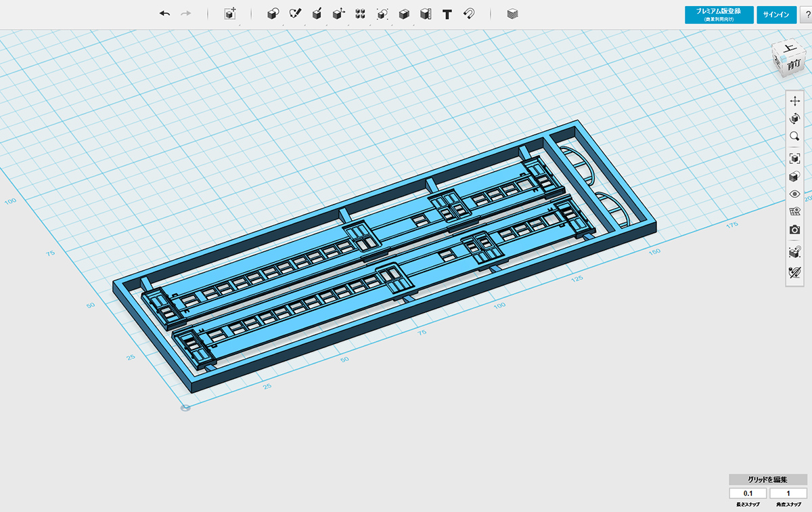Open the Transform tool in the toolbar
The width and height of the screenshot is (812, 512).
tap(338, 14)
